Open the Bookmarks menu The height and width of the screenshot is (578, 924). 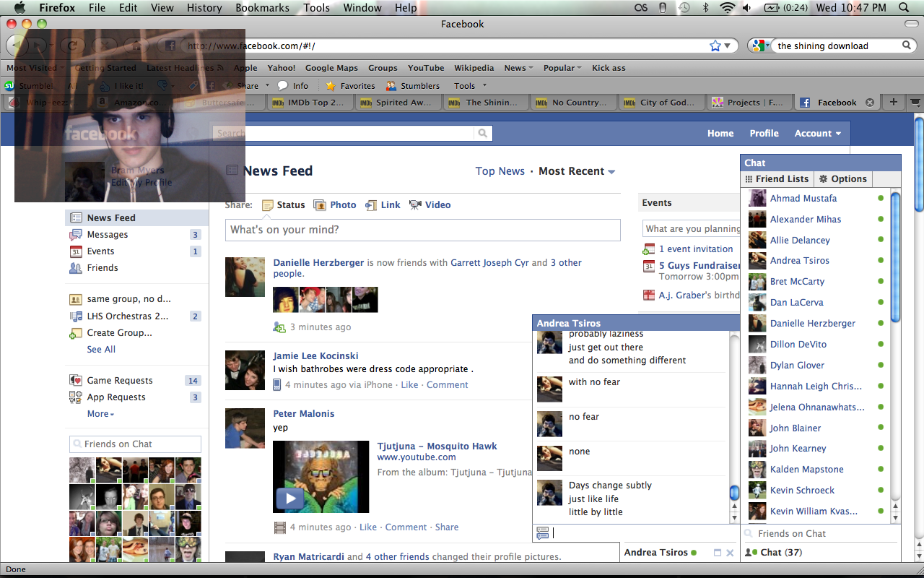click(x=262, y=8)
